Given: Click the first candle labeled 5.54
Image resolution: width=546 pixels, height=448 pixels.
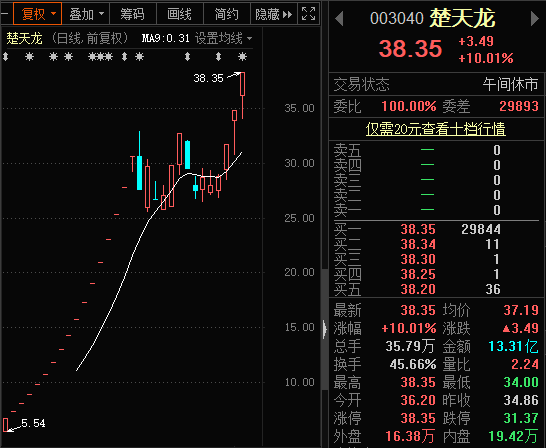Looking at the screenshot, I should [x=6, y=425].
